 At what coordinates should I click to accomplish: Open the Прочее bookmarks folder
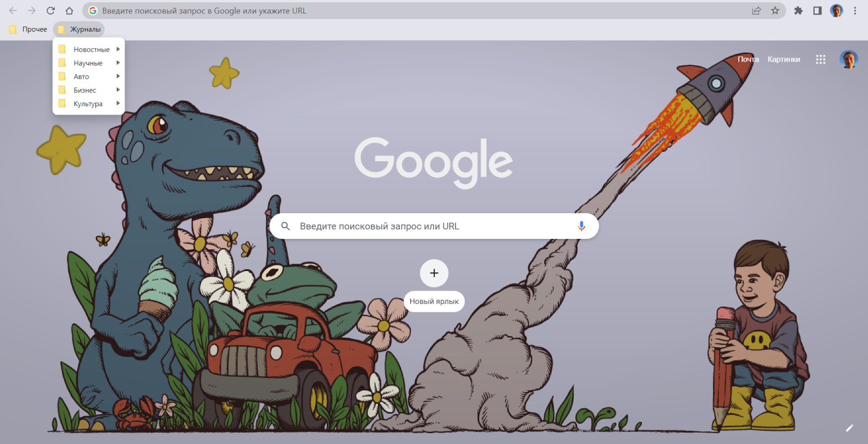pos(28,29)
